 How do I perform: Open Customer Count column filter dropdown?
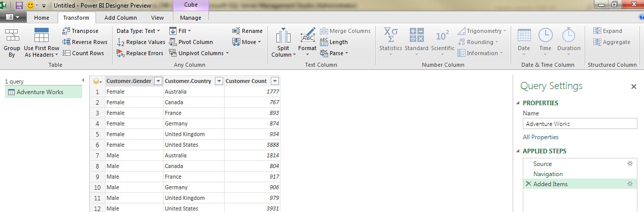(x=274, y=81)
